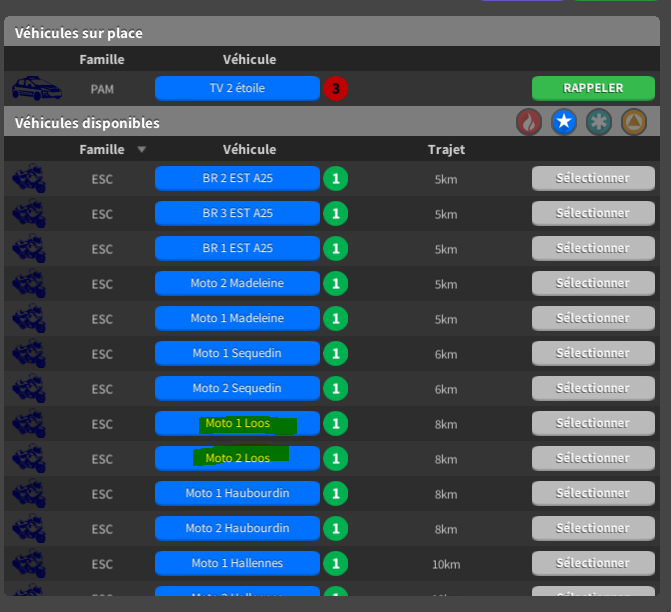Toggle the red fire filter icon
The width and height of the screenshot is (671, 612).
[528, 122]
